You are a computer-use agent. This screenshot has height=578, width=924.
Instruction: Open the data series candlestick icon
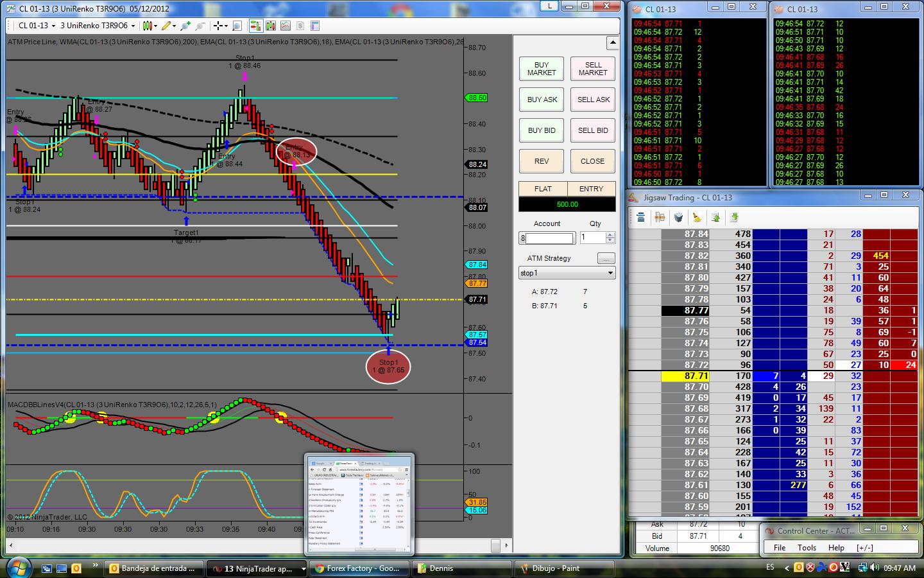270,26
